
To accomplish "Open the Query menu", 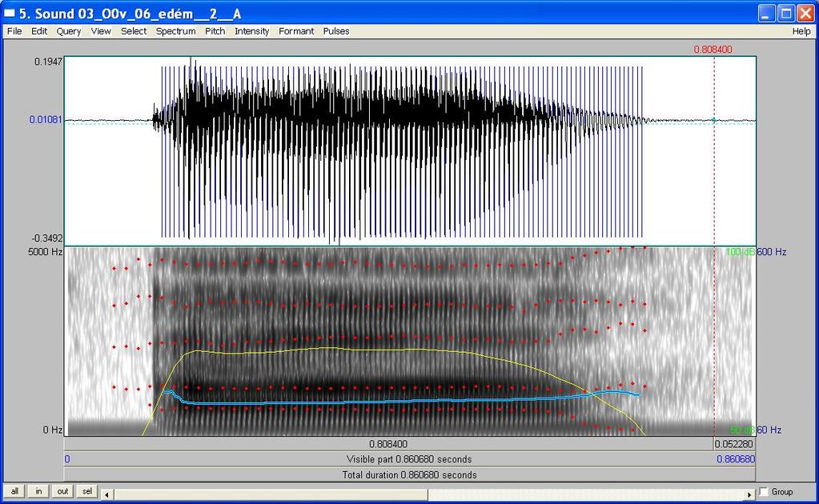I will (x=69, y=31).
